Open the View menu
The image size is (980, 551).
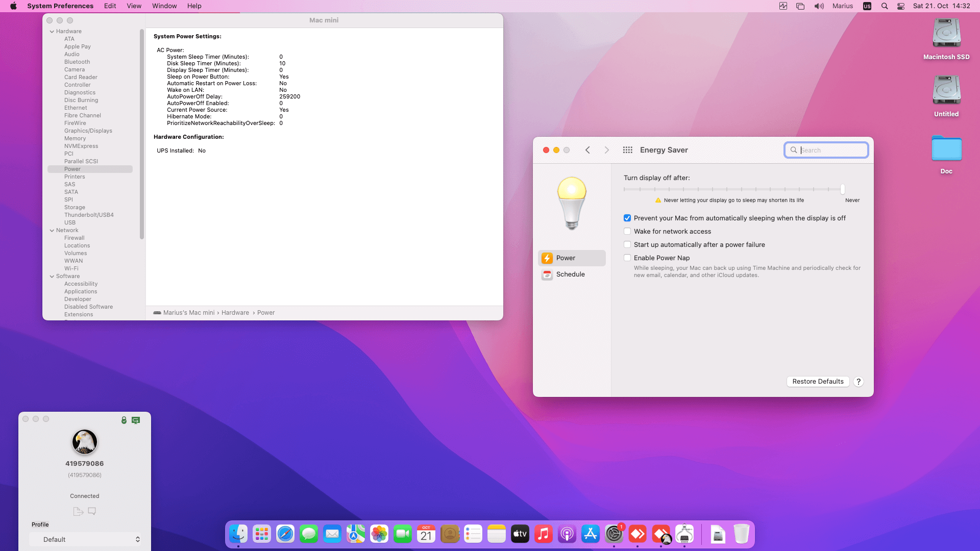134,6
